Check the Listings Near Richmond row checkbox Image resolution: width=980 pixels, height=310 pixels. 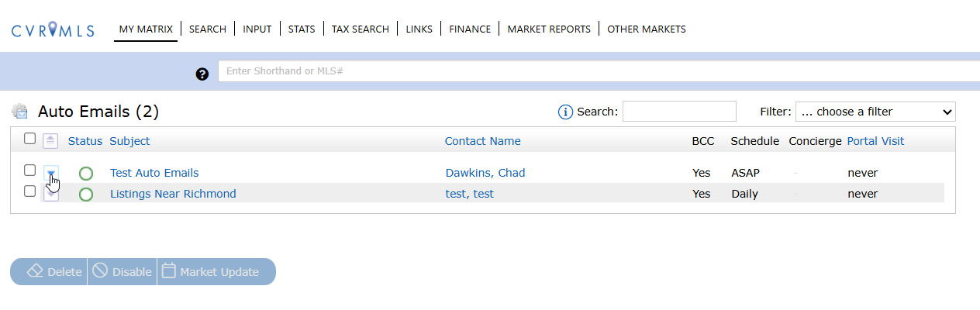click(29, 191)
